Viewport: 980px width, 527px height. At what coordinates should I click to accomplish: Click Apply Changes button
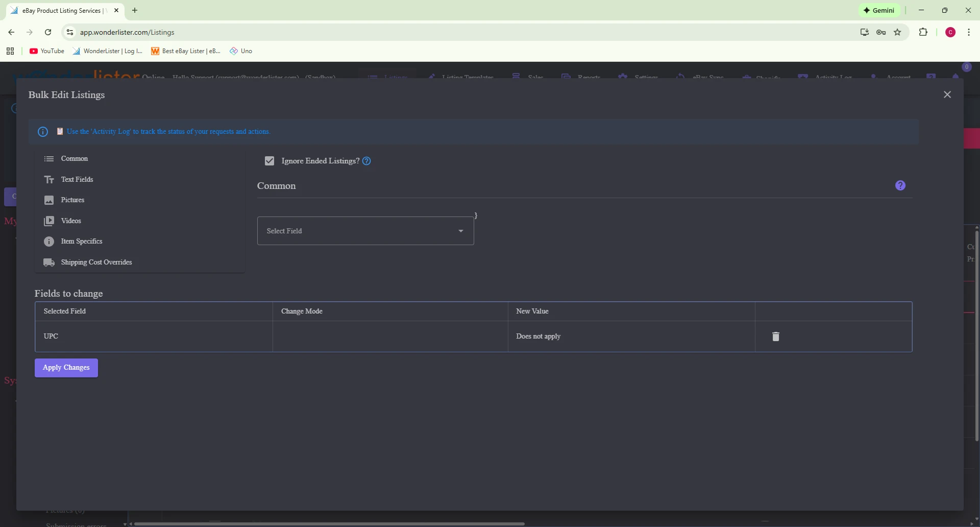tap(66, 368)
